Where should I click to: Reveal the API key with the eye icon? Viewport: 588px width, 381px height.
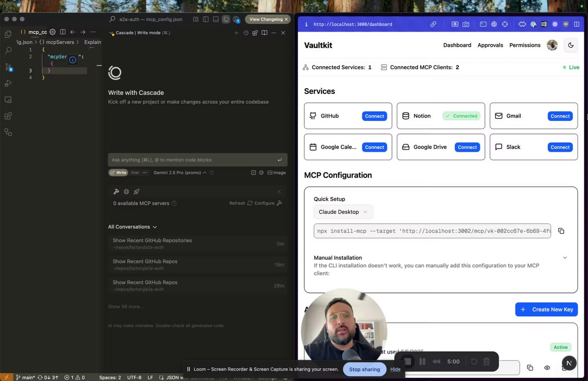point(547,368)
